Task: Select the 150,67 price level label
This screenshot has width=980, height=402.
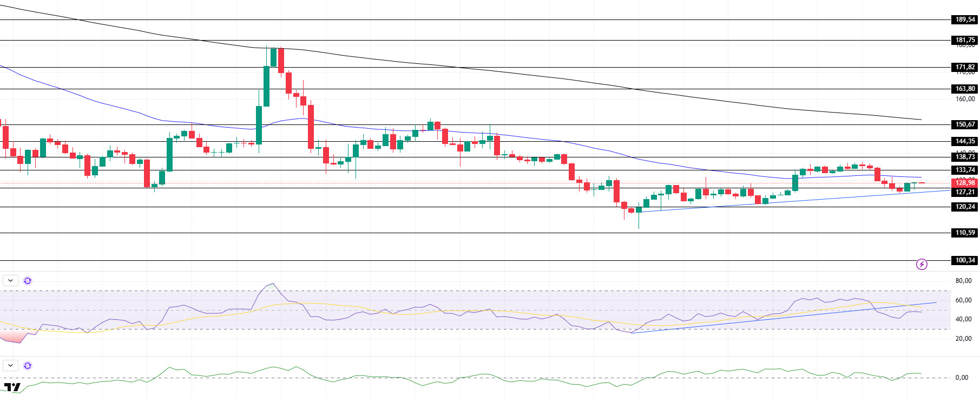Action: (965, 124)
